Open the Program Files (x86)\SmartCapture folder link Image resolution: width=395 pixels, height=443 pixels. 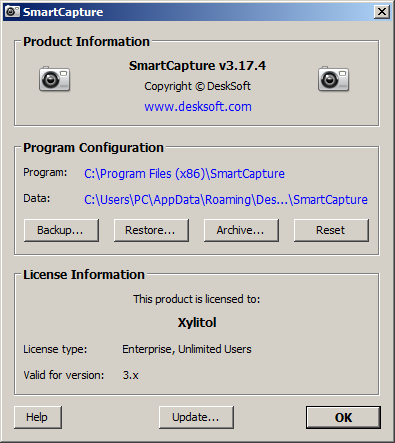pyautogui.click(x=184, y=174)
